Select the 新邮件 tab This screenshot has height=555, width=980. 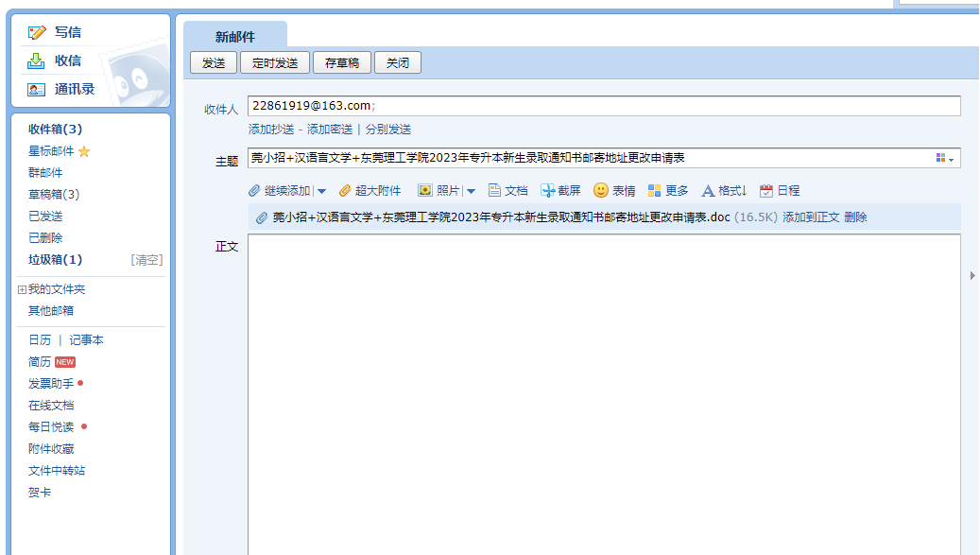[x=235, y=36]
